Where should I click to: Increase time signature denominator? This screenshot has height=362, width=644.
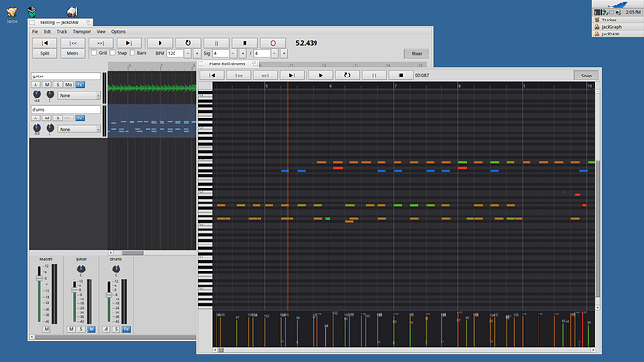(x=284, y=53)
